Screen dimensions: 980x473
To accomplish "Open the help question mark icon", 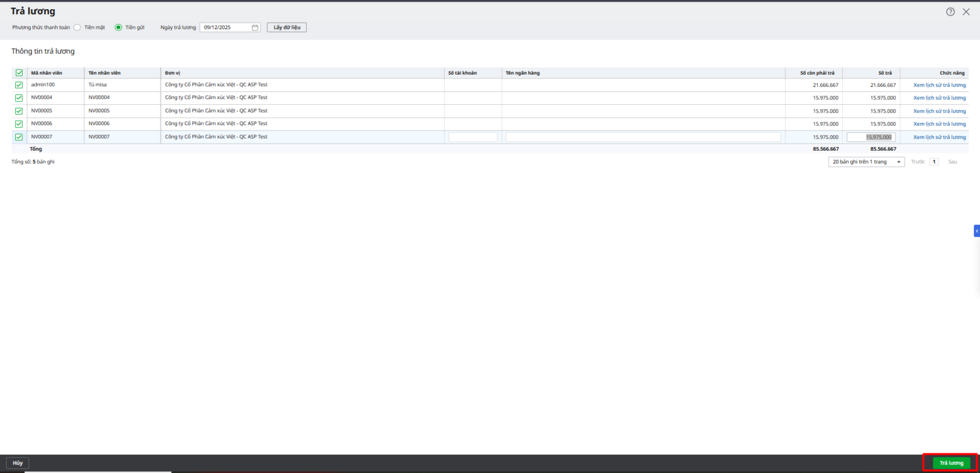I will pos(950,12).
